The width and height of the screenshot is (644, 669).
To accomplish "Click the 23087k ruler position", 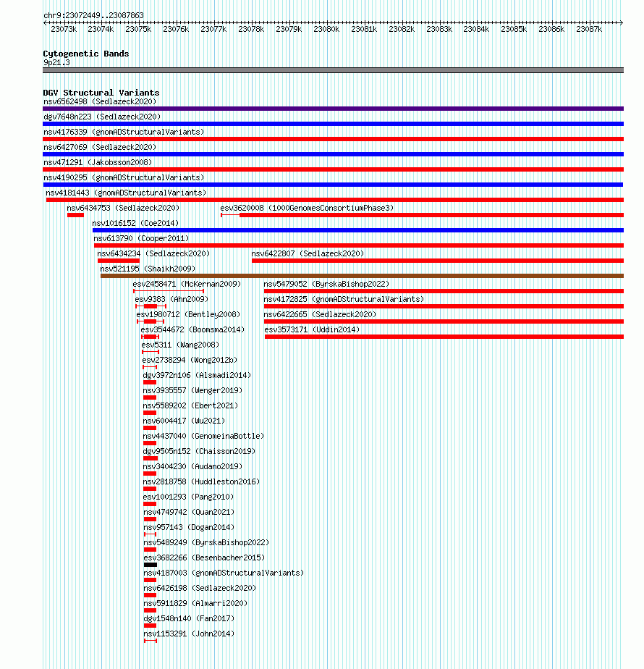I will coord(589,30).
